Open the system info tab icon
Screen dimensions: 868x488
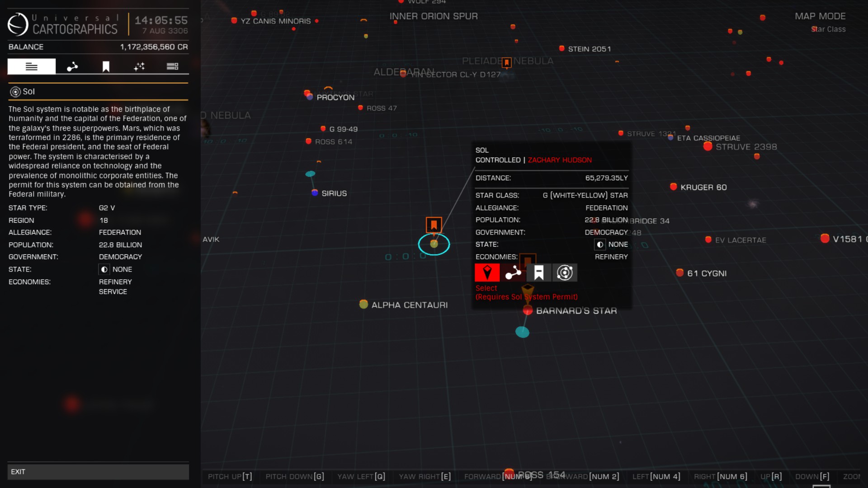pos(32,66)
